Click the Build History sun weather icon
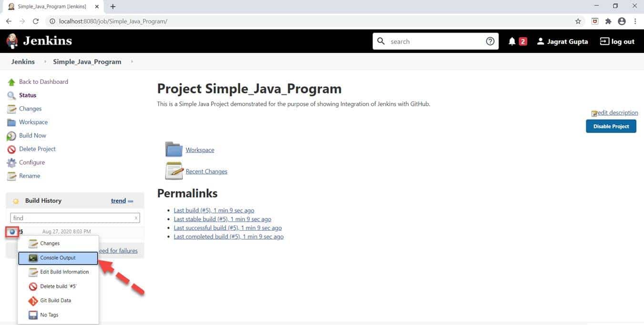This screenshot has height=325, width=644. (x=16, y=201)
